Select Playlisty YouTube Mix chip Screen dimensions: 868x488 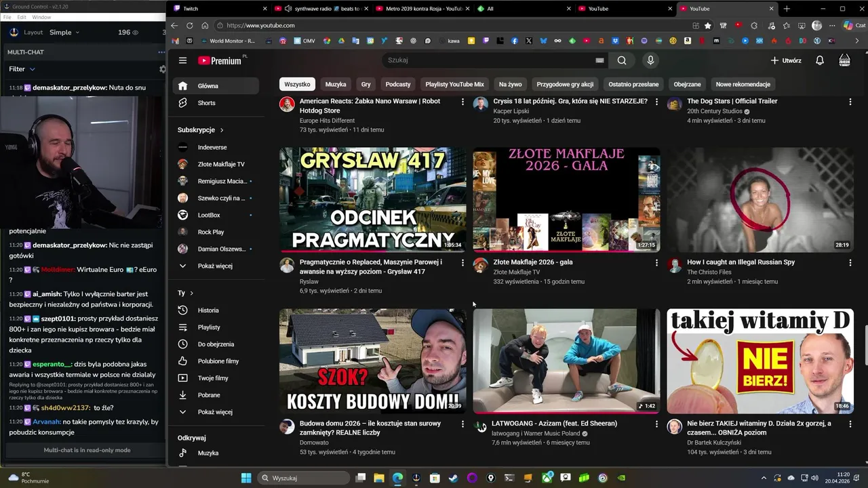[455, 85]
